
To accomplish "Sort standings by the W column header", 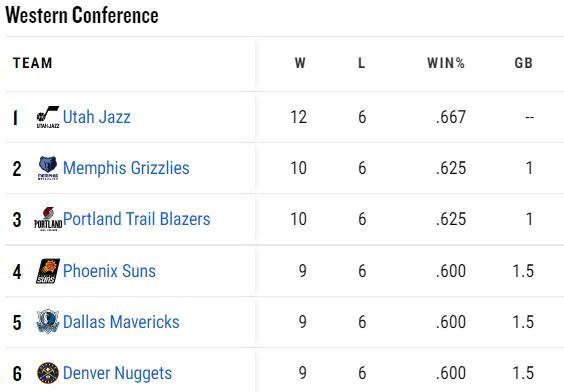I will [300, 63].
